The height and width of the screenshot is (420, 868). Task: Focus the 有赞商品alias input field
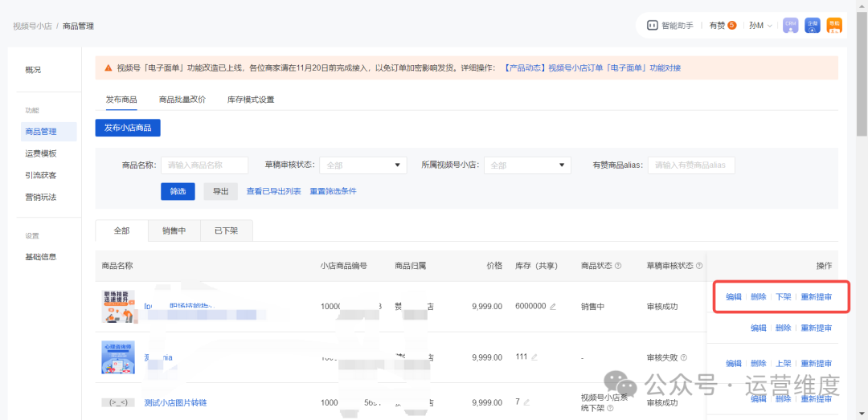[x=691, y=165]
